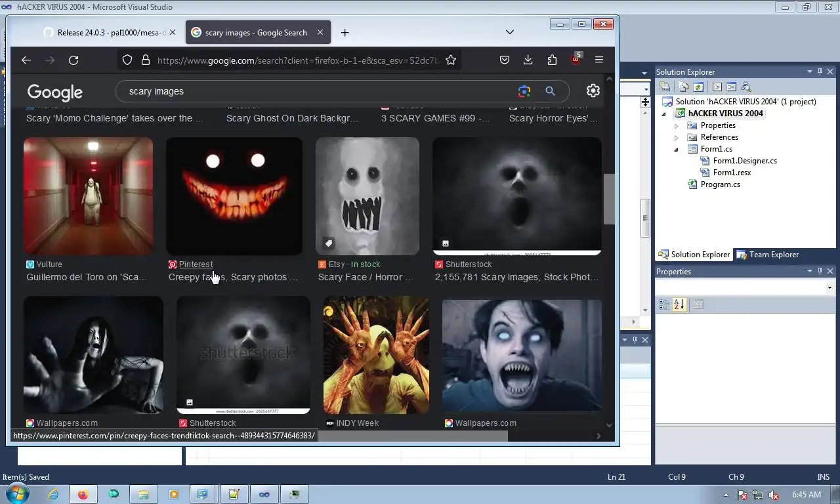
Task: Click View Code icon in Solution Explorer
Action: click(717, 87)
